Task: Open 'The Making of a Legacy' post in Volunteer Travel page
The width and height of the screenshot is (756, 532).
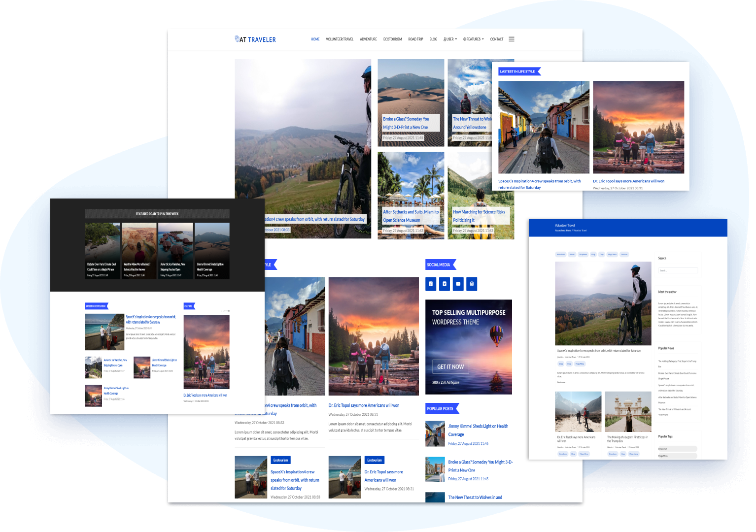Action: click(x=627, y=439)
